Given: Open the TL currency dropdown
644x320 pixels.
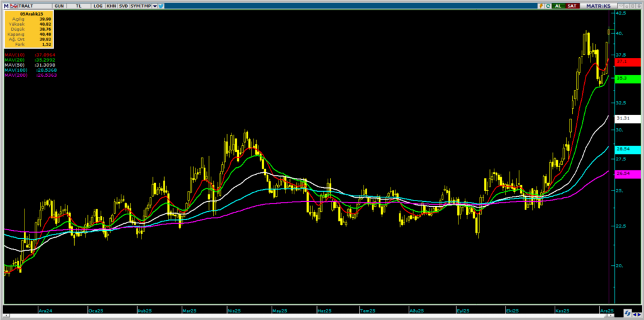Looking at the screenshot, I should click(79, 5).
